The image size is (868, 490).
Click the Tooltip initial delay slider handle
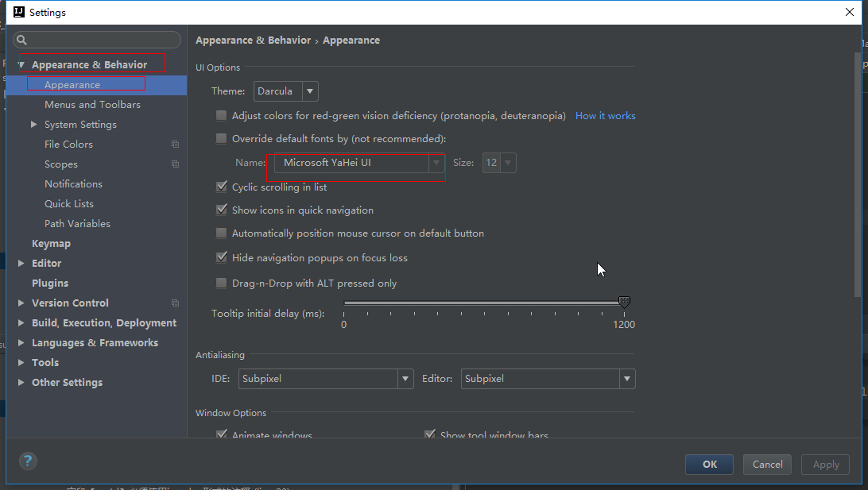pyautogui.click(x=624, y=303)
